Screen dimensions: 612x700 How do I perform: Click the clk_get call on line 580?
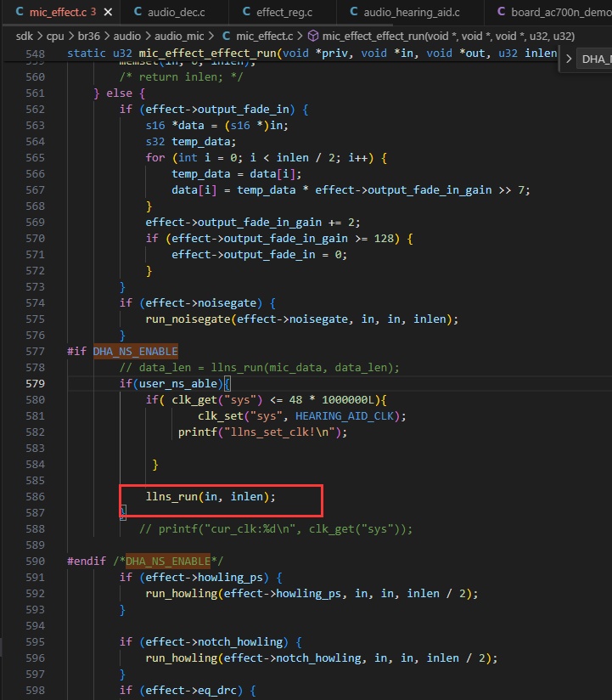click(x=217, y=399)
